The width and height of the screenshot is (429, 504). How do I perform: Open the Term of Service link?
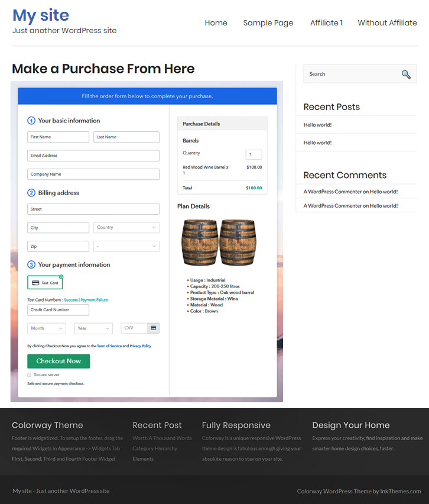pyautogui.click(x=109, y=346)
